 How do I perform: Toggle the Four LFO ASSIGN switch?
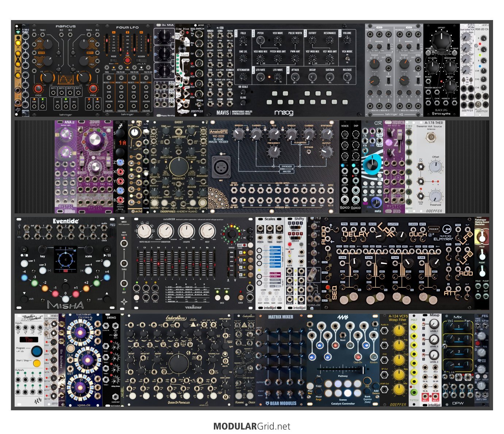141,60
